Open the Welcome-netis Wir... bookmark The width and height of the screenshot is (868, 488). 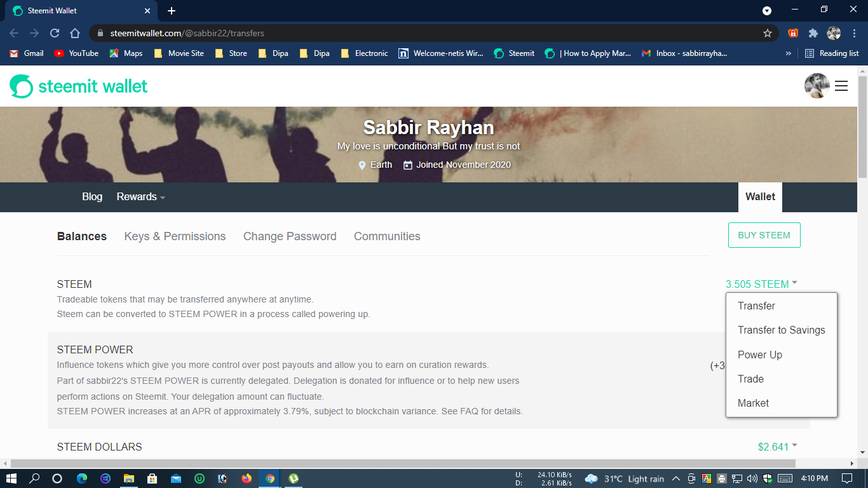pos(441,53)
